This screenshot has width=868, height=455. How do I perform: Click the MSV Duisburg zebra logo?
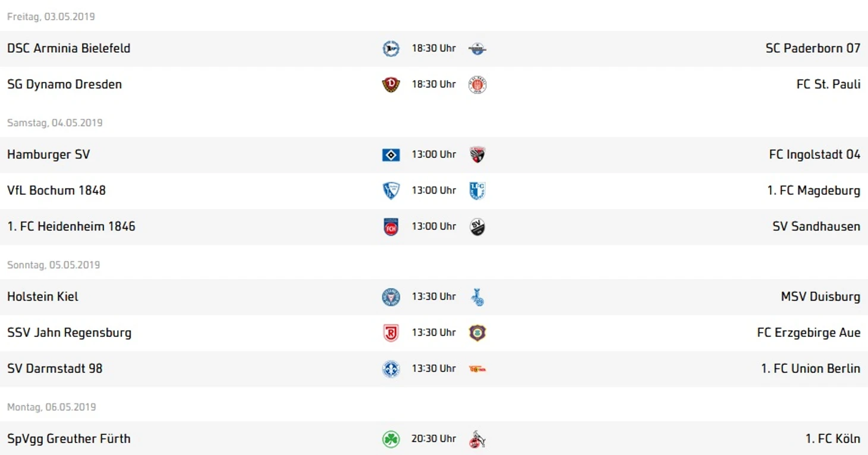(477, 297)
